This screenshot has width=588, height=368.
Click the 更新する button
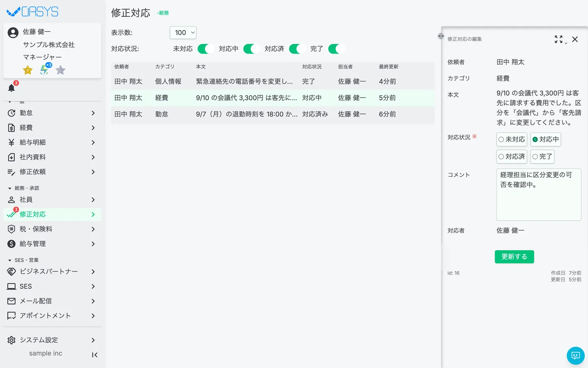[x=514, y=257]
